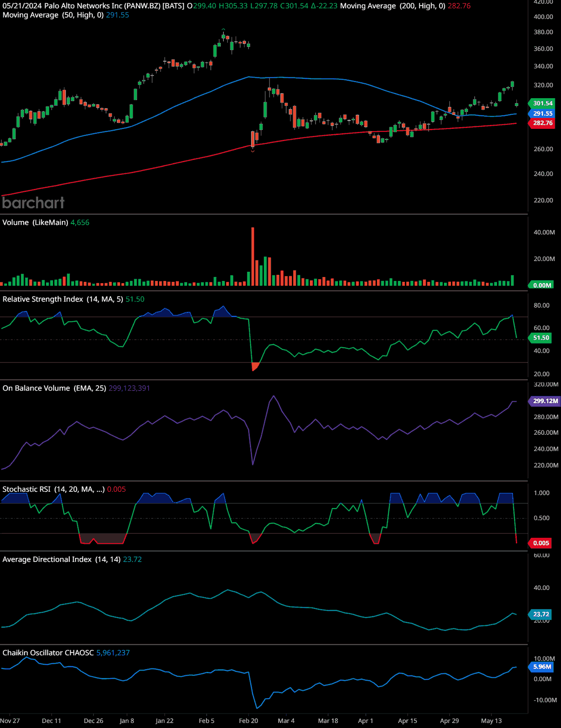Image resolution: width=561 pixels, height=728 pixels.
Task: Click the Feb 20 date axis label
Action: point(249,721)
